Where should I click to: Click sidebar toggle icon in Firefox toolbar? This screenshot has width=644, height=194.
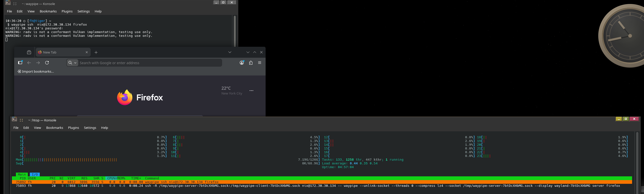20,63
